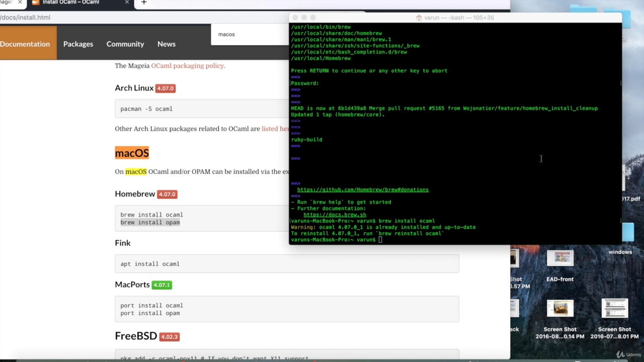This screenshot has height=362, width=644.
Task: Click the pacman -S ocaml command
Action: (146, 109)
